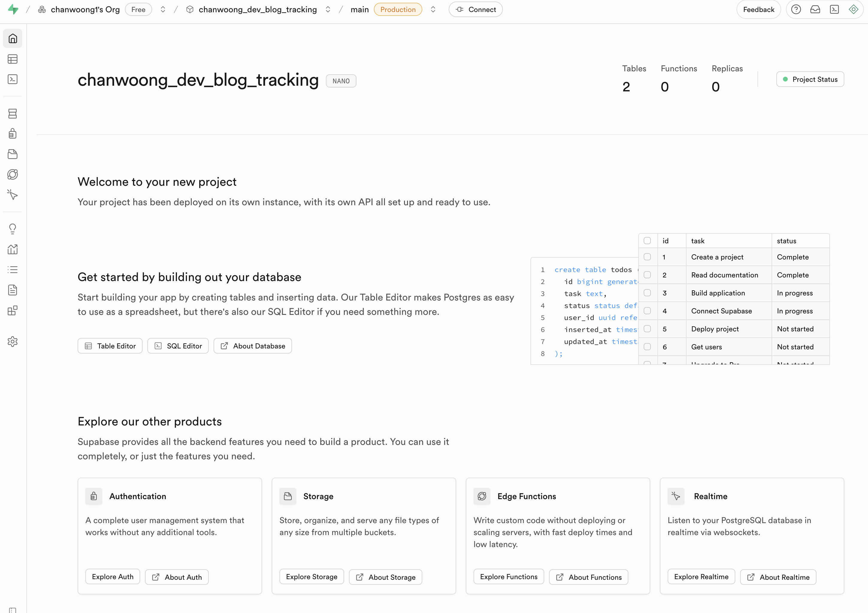This screenshot has height=613, width=868.
Task: Click the help question mark icon
Action: tap(796, 10)
